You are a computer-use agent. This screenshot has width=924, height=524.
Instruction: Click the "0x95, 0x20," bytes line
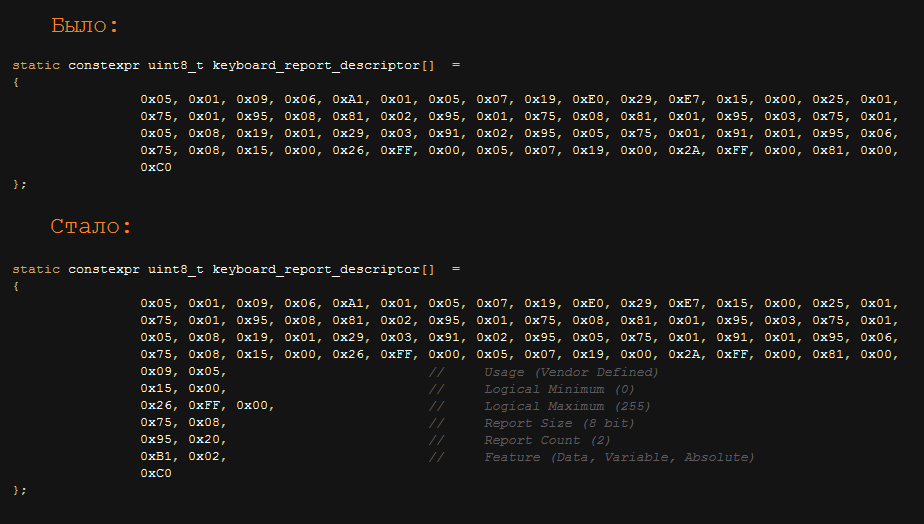184,440
